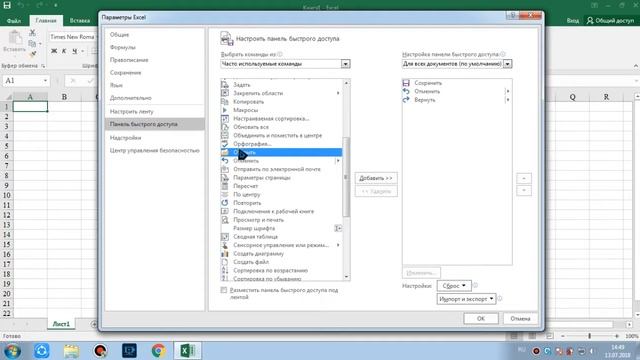The width and height of the screenshot is (640, 360).
Task: Click the Общий доступ button
Action: [x=610, y=20]
